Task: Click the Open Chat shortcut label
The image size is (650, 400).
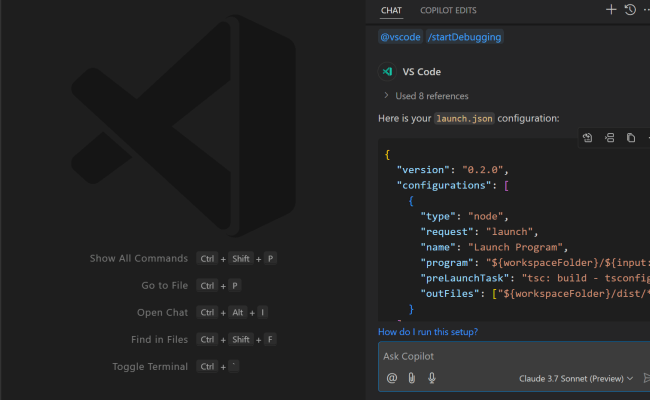Action: pos(162,313)
